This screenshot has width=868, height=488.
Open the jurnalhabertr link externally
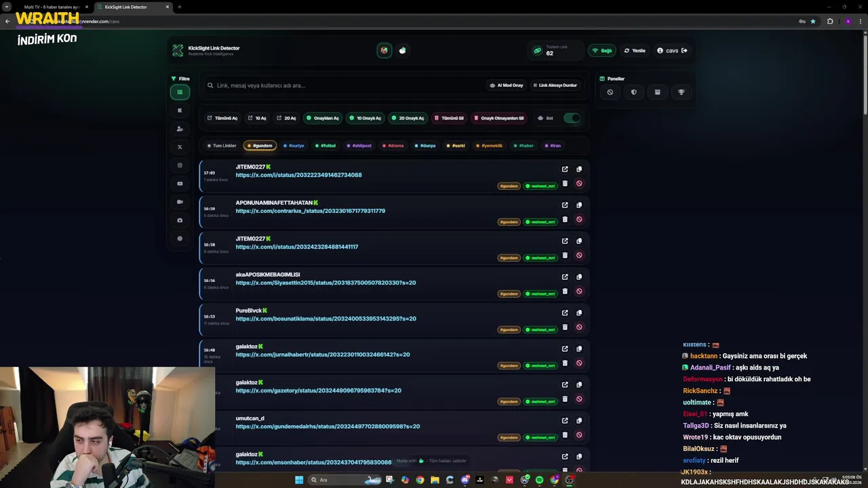click(x=565, y=349)
